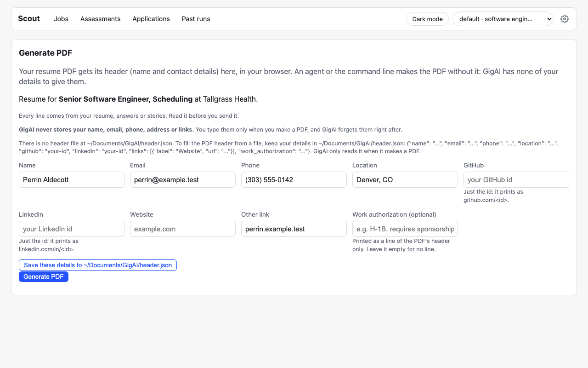
Task: Go to the Jobs tab
Action: pos(61,19)
